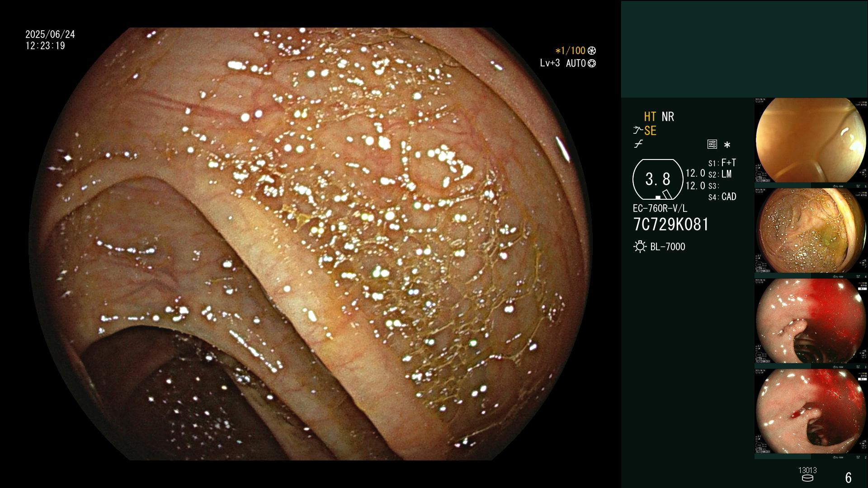Image resolution: width=868 pixels, height=488 pixels.
Task: Click the lower 12.0 value
Action: [x=695, y=186]
